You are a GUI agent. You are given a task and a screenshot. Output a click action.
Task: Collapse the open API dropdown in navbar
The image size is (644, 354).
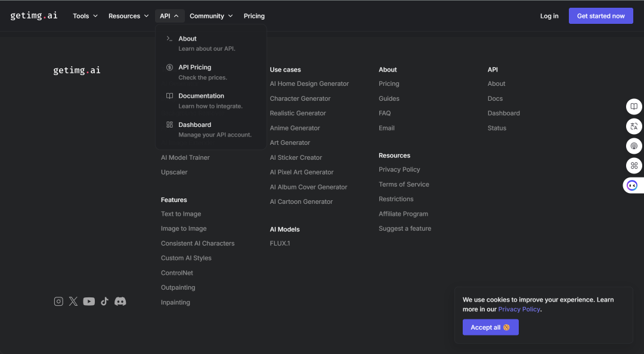click(169, 16)
